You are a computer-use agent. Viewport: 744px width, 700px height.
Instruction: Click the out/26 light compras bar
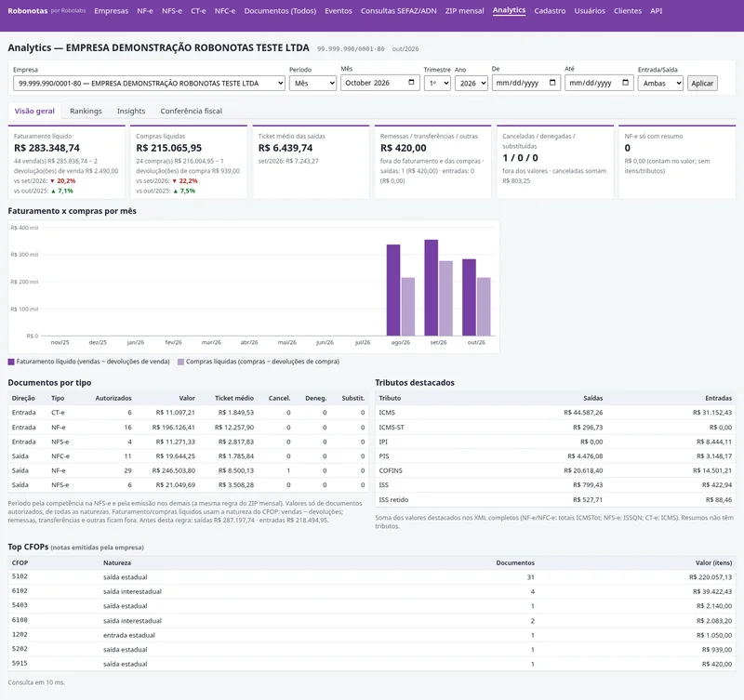484,307
